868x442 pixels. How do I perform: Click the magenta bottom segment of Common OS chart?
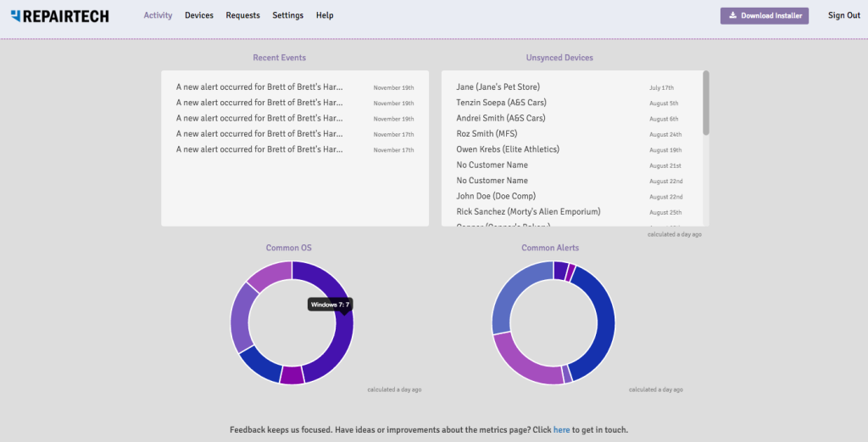(x=292, y=376)
